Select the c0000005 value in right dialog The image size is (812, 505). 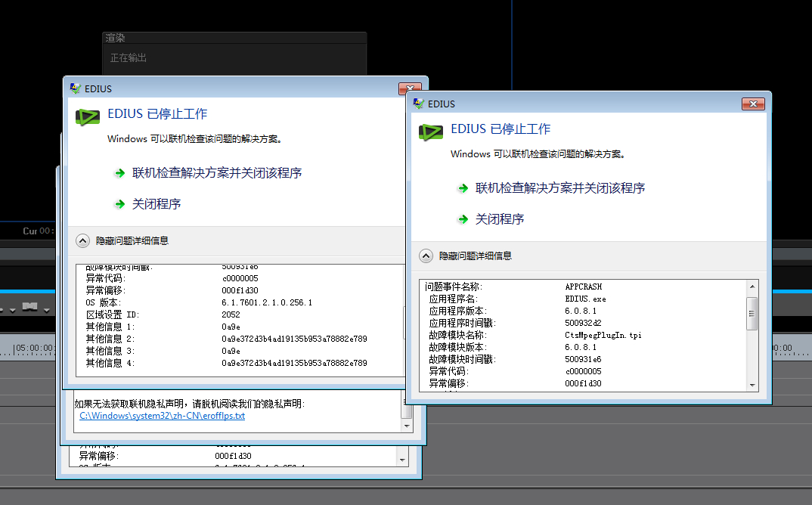click(x=583, y=371)
